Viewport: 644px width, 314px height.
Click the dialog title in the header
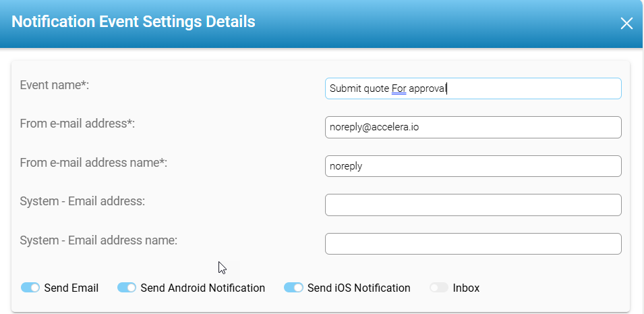tap(134, 22)
